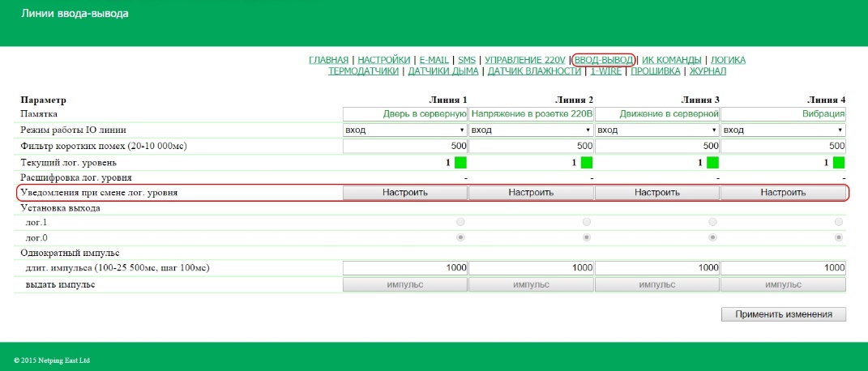Click the Памятка field for Line 4 (Вибрация)
The height and width of the screenshot is (371, 868).
tap(784, 114)
